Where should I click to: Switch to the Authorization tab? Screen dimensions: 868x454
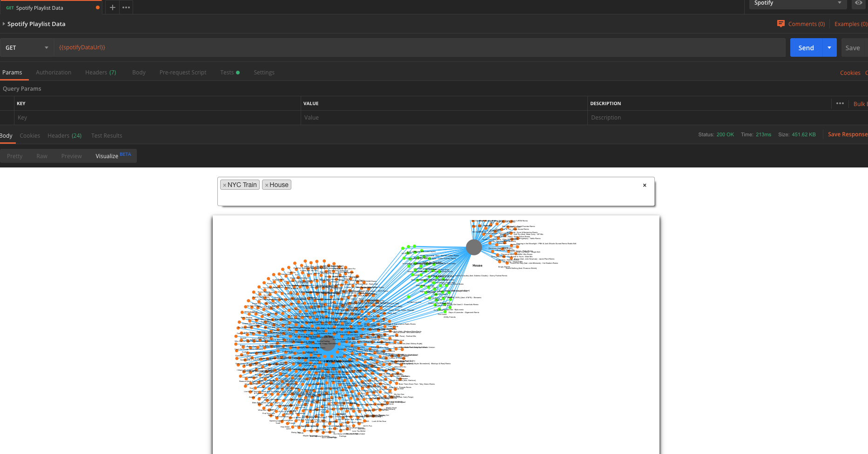[54, 72]
